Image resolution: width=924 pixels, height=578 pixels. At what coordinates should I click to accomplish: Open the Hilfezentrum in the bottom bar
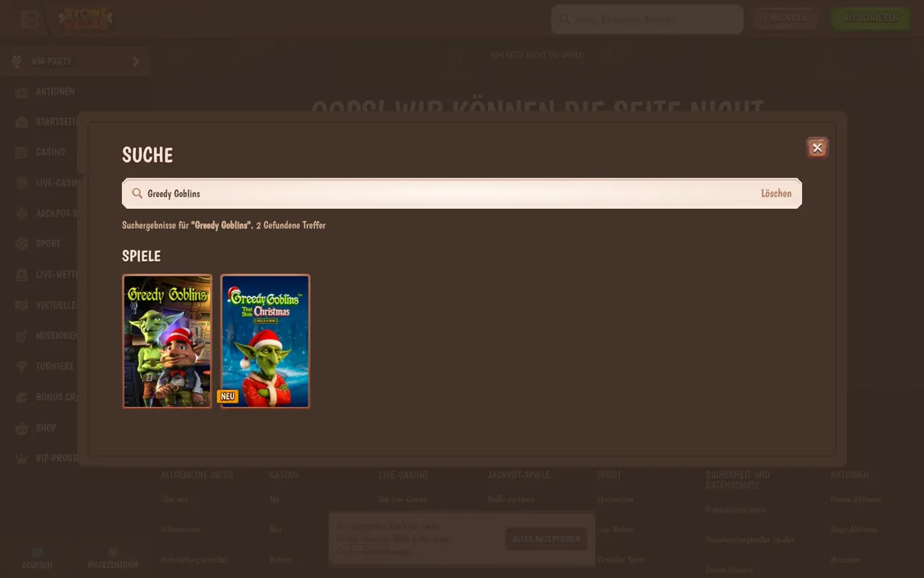pyautogui.click(x=113, y=558)
